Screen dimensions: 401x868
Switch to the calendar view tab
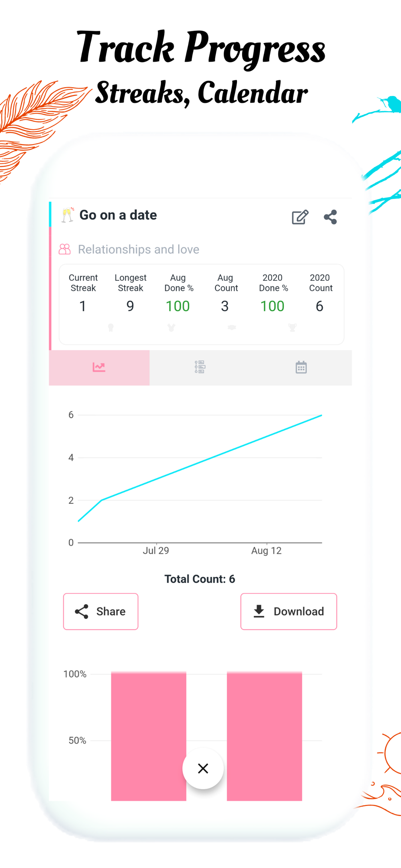[x=301, y=368]
